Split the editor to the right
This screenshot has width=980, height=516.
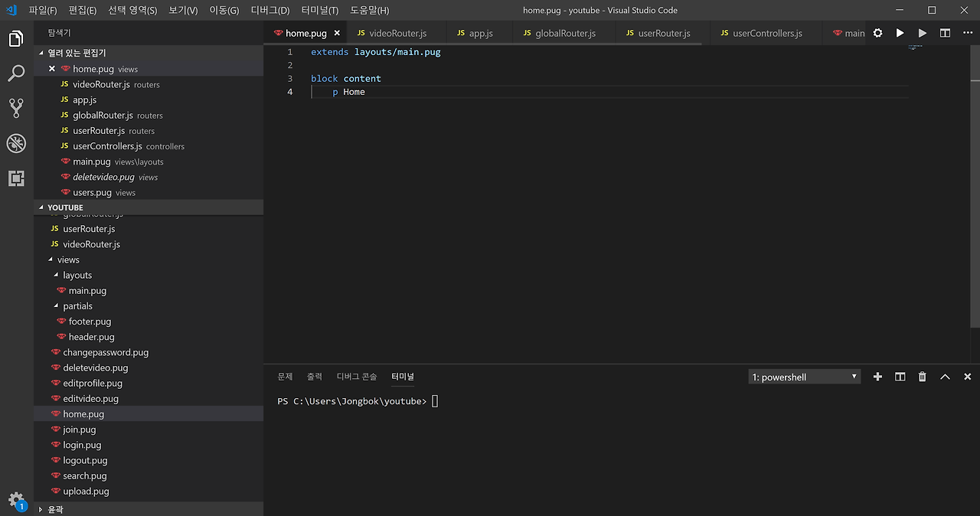[x=945, y=33]
